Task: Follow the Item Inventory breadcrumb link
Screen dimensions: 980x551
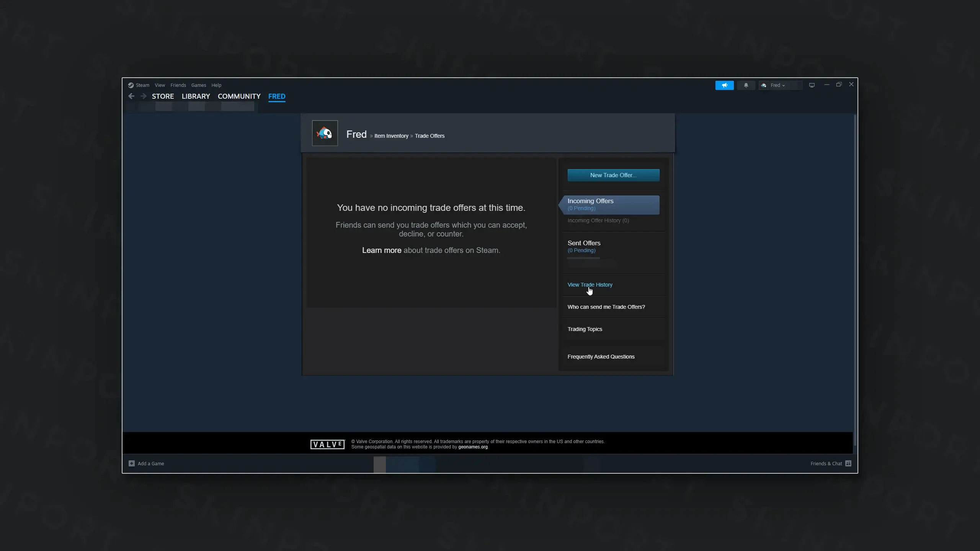Action: [x=391, y=136]
